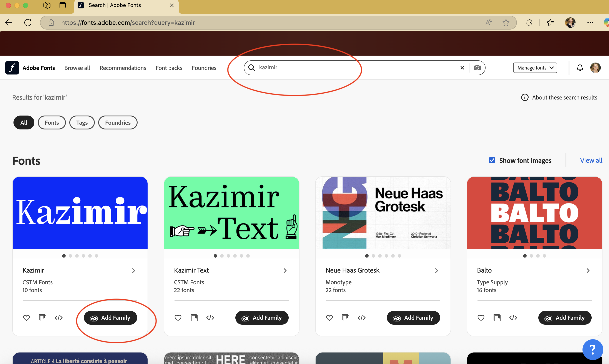Uncheck Show font images

492,160
